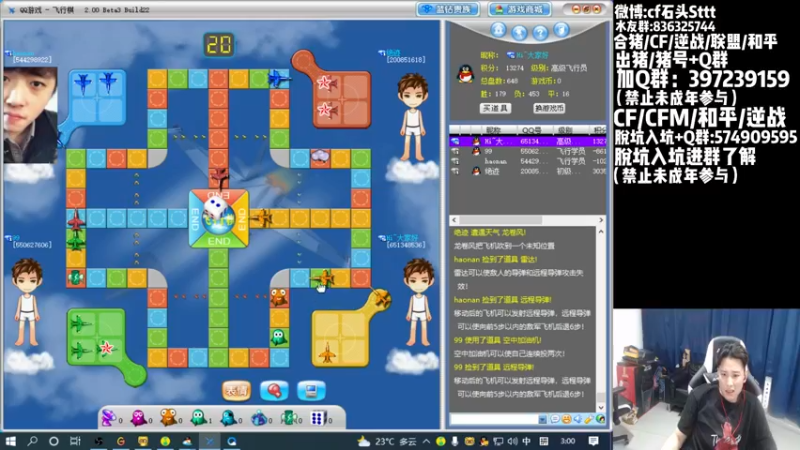Click the system tray volume icon
The image size is (800, 450).
coord(513,441)
